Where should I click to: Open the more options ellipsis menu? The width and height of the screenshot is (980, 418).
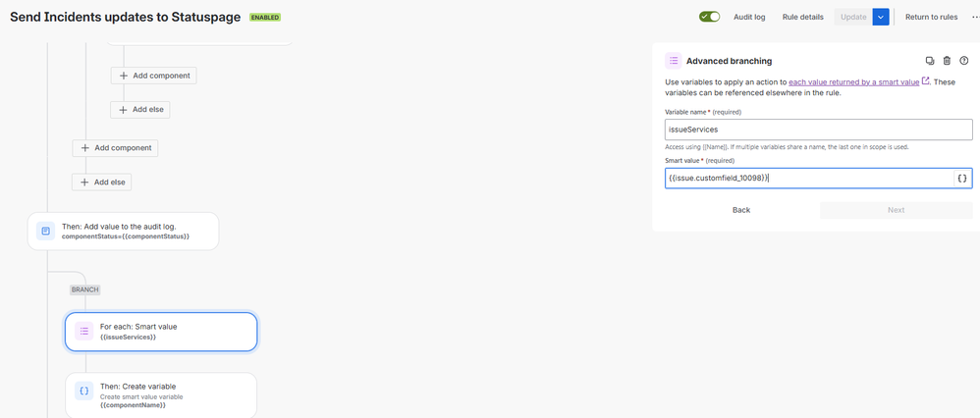point(976,17)
